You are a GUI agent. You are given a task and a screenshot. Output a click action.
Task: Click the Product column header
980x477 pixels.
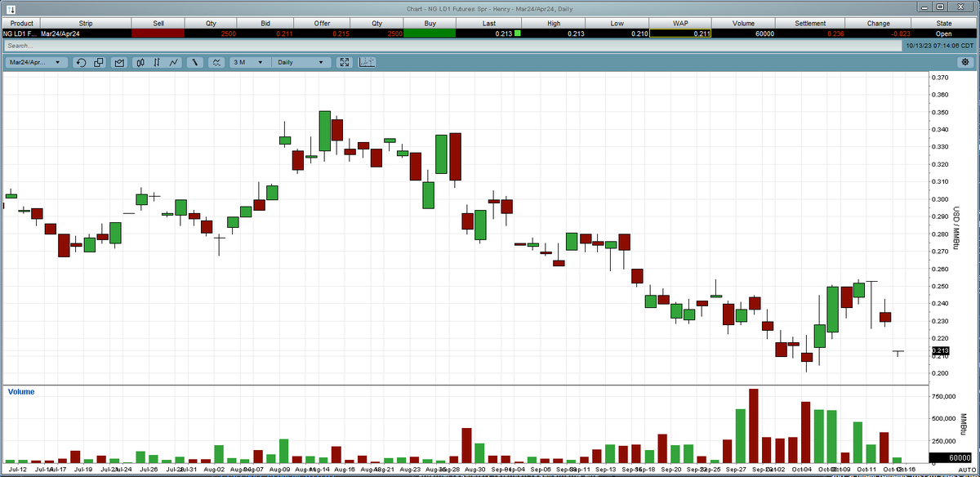[22, 24]
